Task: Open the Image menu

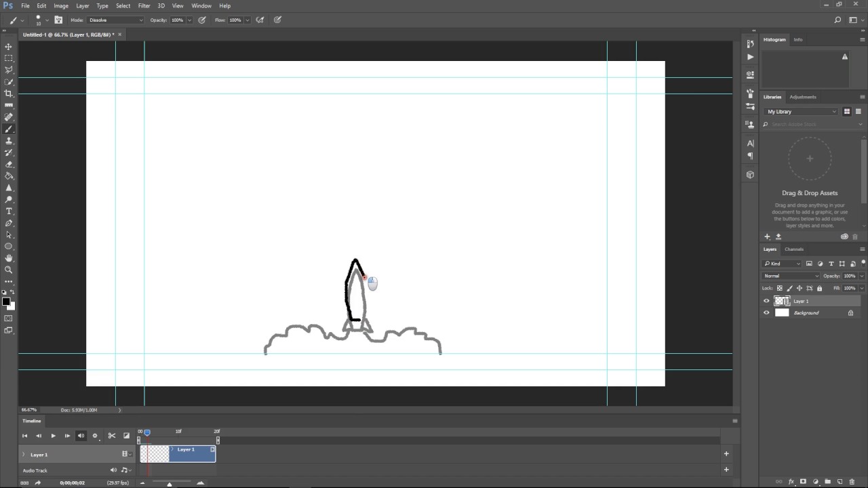Action: (61, 6)
